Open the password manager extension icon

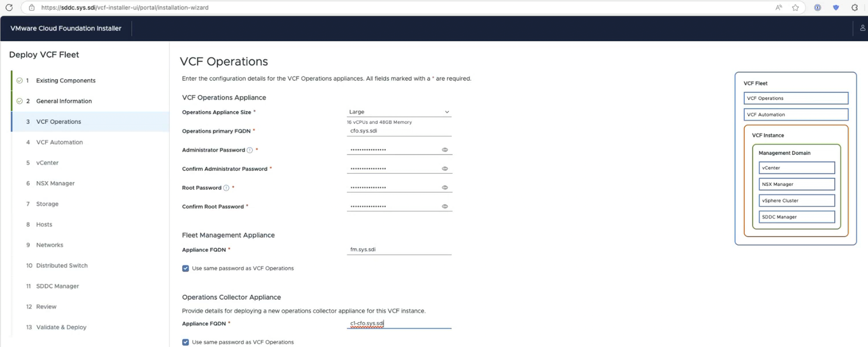click(817, 7)
